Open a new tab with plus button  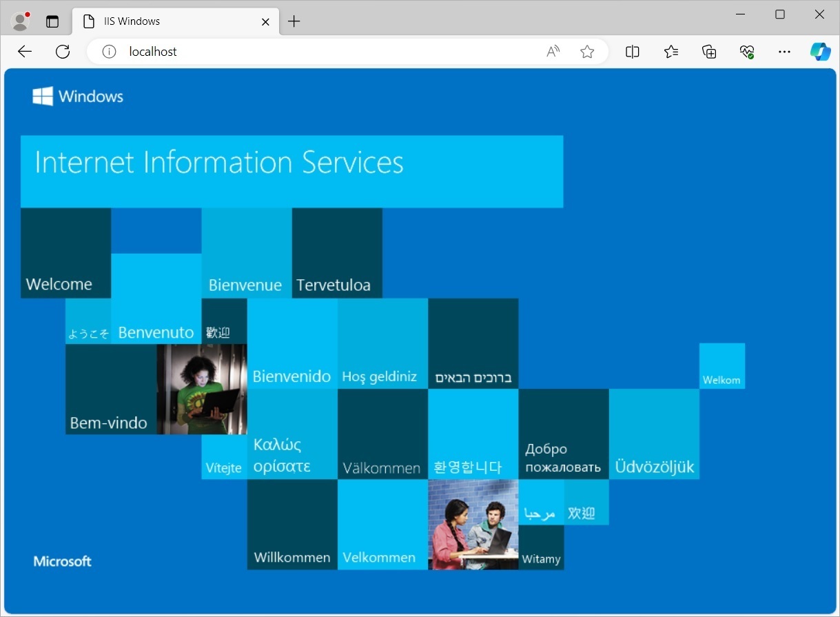click(294, 21)
